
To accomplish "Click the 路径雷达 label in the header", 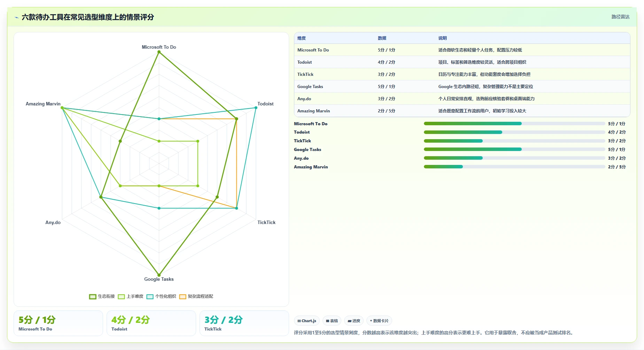I will pyautogui.click(x=620, y=17).
